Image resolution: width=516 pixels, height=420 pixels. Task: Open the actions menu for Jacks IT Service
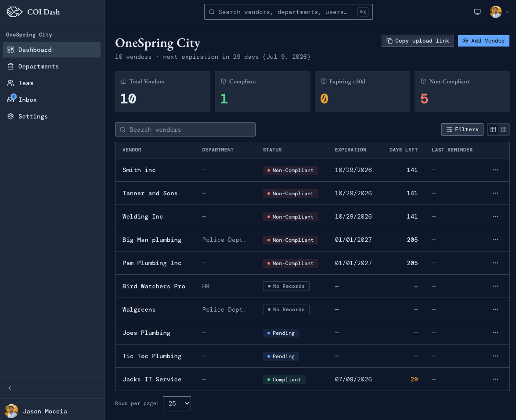point(495,379)
